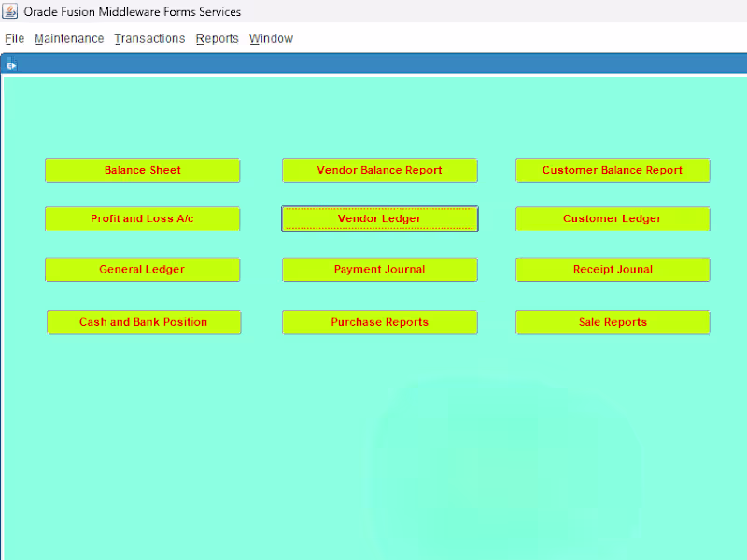The width and height of the screenshot is (747, 560).
Task: Open the Maintenance menu
Action: pos(69,38)
